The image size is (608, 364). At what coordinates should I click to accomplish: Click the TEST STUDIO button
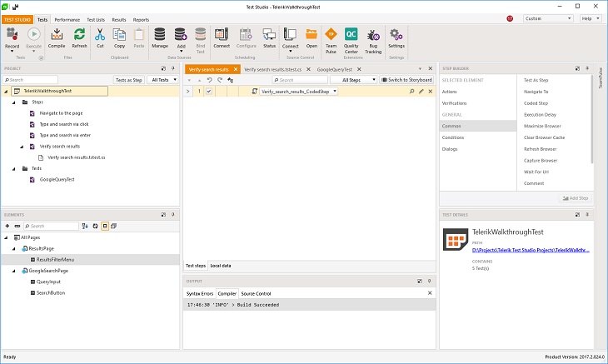click(17, 20)
